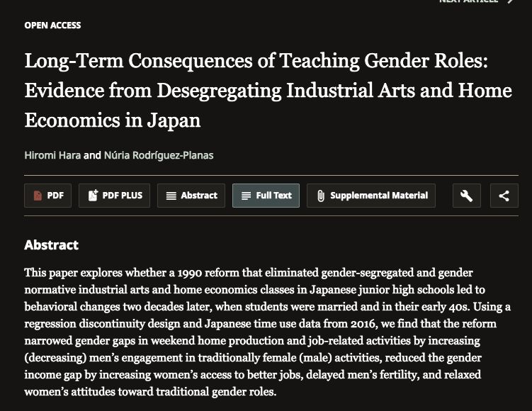Image resolution: width=532 pixels, height=411 pixels.
Task: Click the Full Text paragraph icon
Action: point(246,196)
